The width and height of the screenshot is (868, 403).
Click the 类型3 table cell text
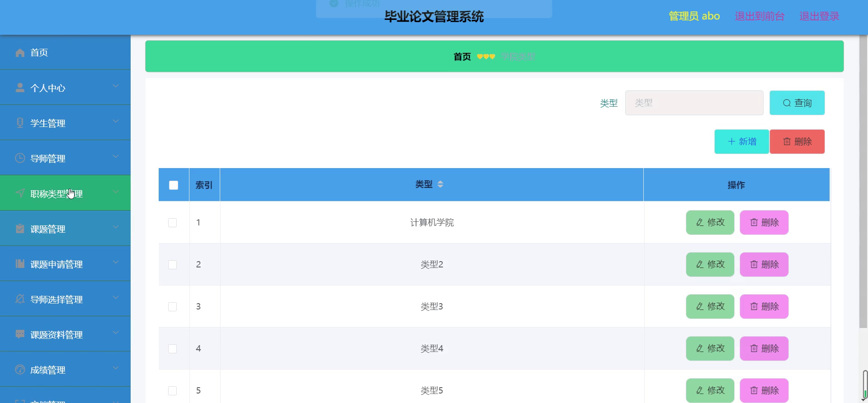click(432, 306)
